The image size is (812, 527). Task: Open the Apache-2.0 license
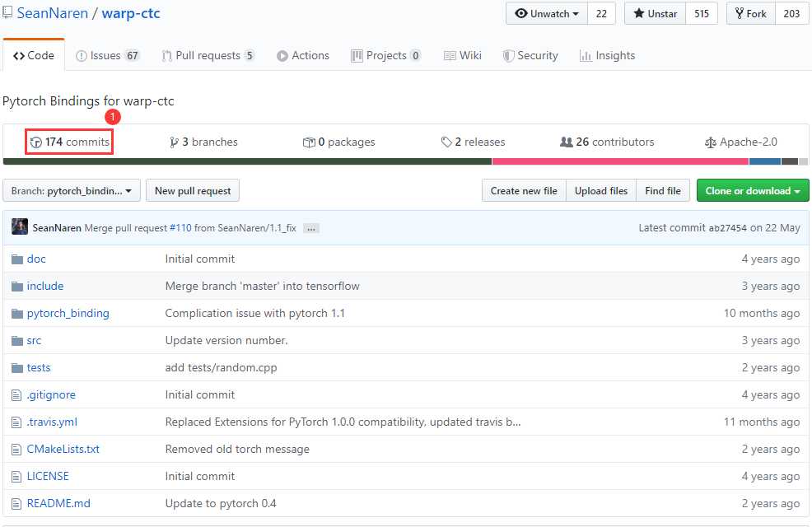click(x=741, y=142)
